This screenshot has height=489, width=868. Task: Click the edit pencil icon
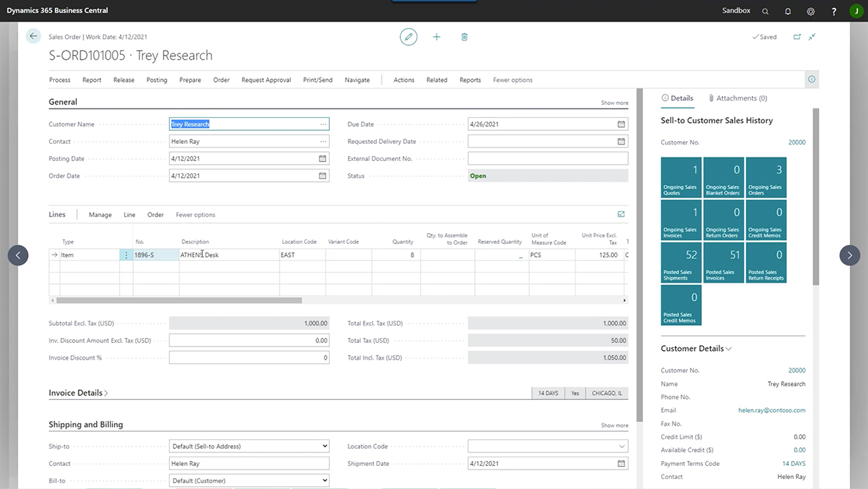click(408, 37)
